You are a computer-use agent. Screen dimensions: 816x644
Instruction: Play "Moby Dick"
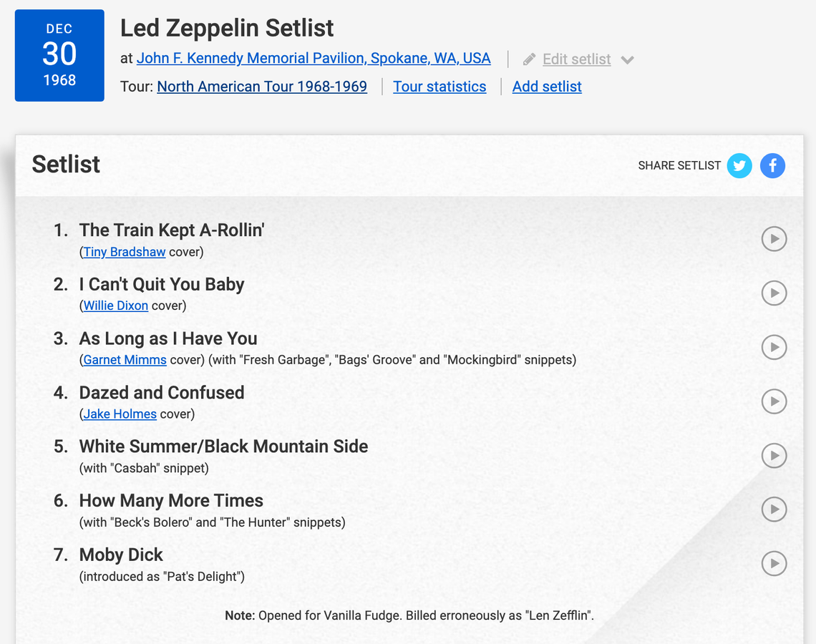(774, 564)
